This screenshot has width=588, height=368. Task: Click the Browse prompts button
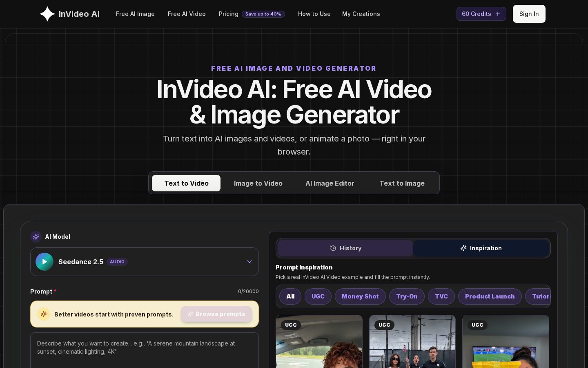[216, 314]
